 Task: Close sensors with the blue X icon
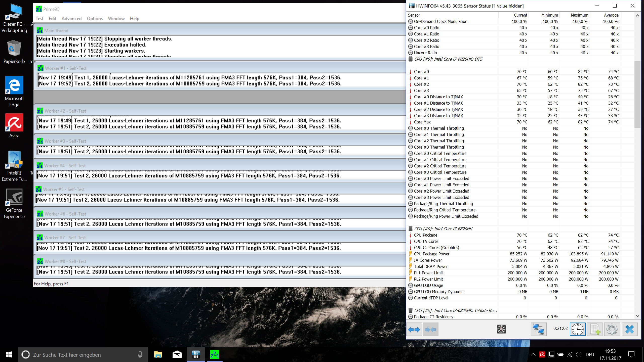[630, 329]
